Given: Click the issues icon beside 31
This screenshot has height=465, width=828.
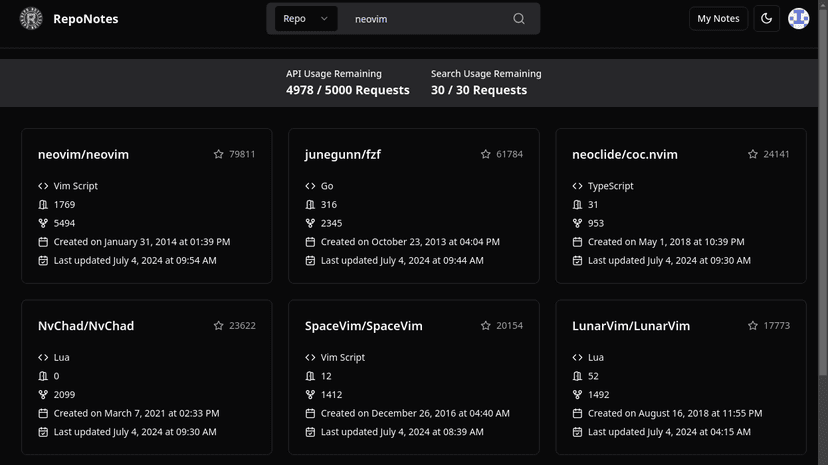Looking at the screenshot, I should click(578, 204).
